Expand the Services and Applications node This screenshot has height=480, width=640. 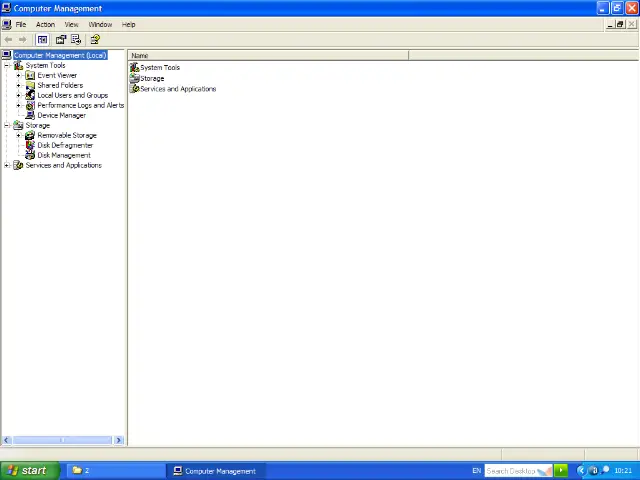[7, 165]
